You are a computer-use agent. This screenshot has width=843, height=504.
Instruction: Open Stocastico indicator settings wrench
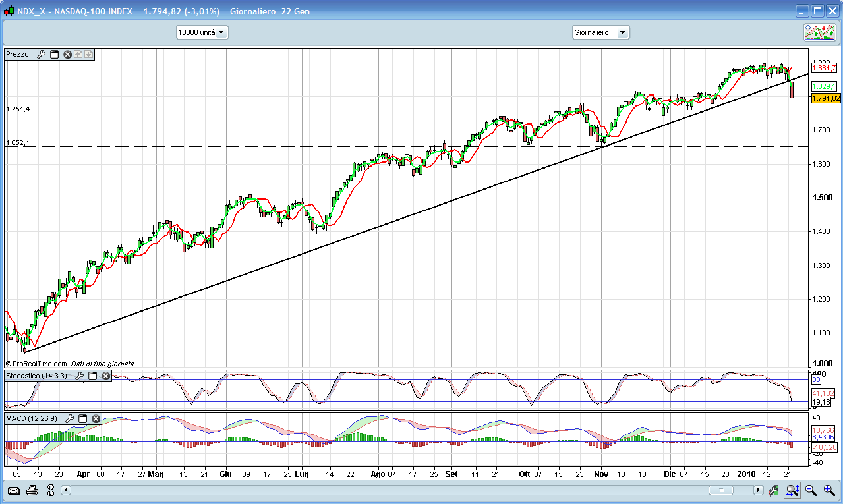(x=80, y=376)
